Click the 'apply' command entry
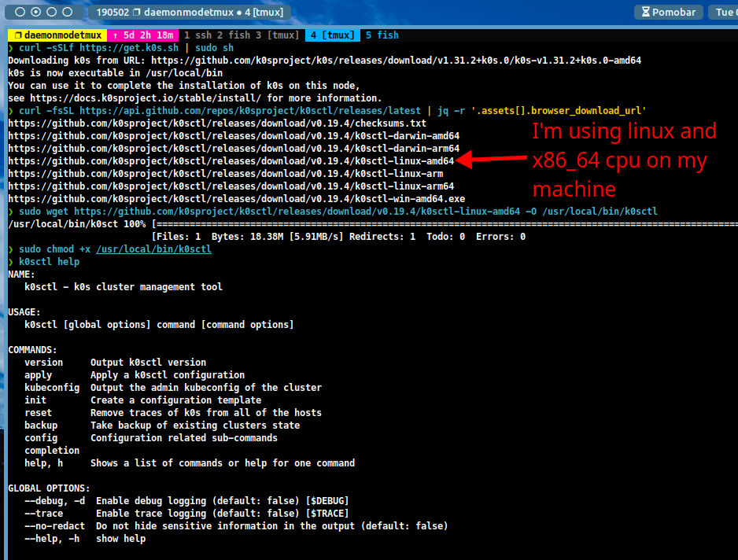Image resolution: width=738 pixels, height=560 pixels. (x=38, y=375)
